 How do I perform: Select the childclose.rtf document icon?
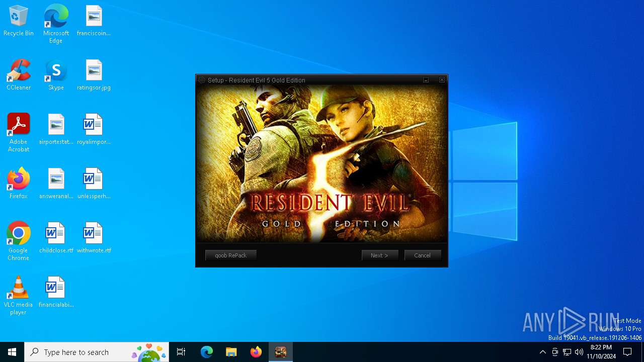click(56, 238)
